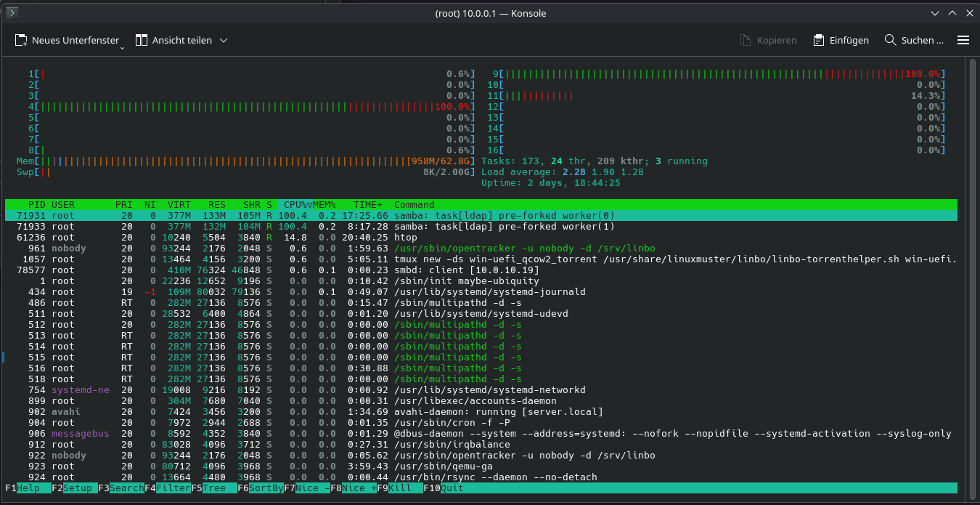Click the Konsole terminal icon in title bar
The width and height of the screenshot is (980, 505).
click(x=12, y=13)
